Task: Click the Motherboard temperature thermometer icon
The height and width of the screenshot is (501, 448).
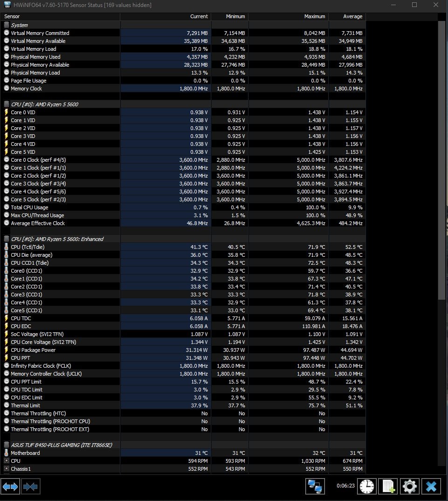Action: [6, 453]
